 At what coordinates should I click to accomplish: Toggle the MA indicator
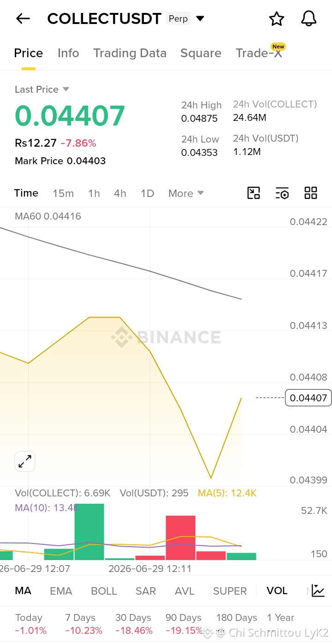(23, 591)
